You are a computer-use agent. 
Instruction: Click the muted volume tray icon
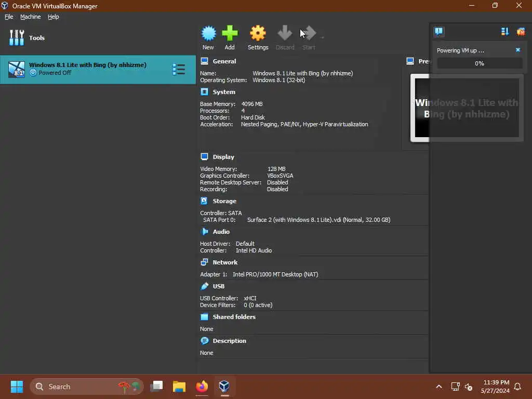tap(469, 387)
